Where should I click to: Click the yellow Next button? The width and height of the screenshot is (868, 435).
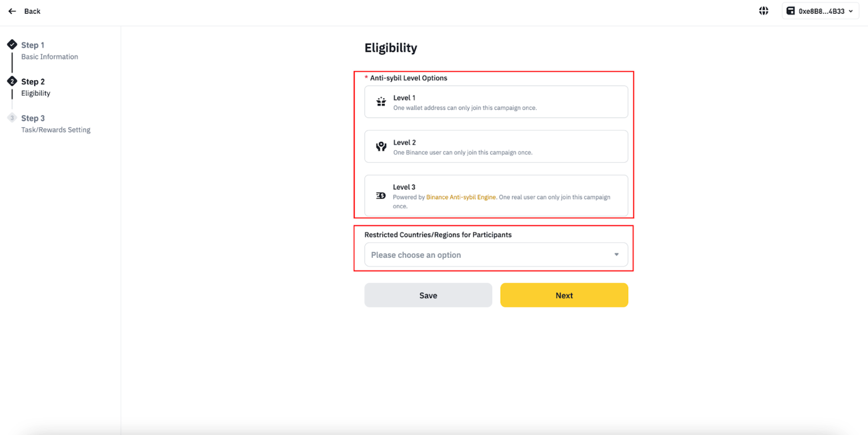point(564,295)
